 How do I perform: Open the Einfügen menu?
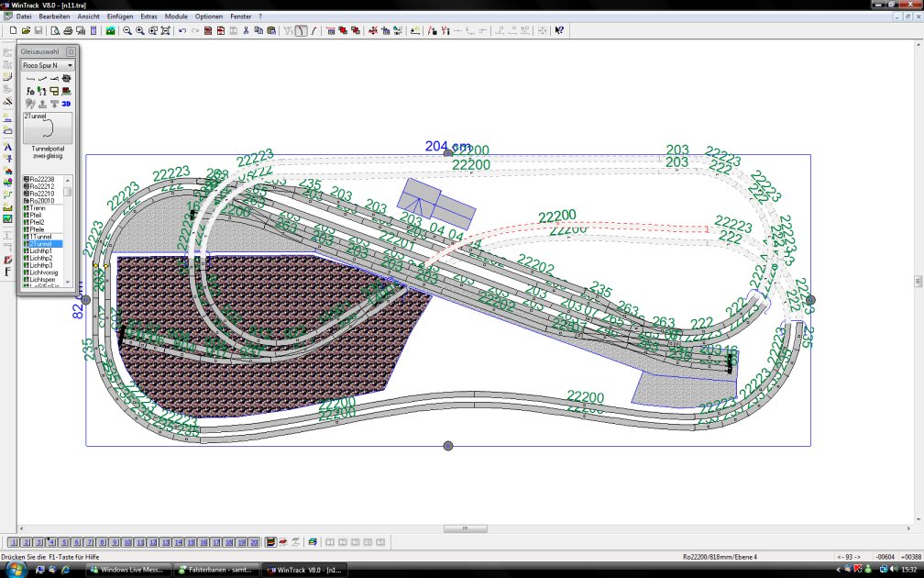(119, 17)
